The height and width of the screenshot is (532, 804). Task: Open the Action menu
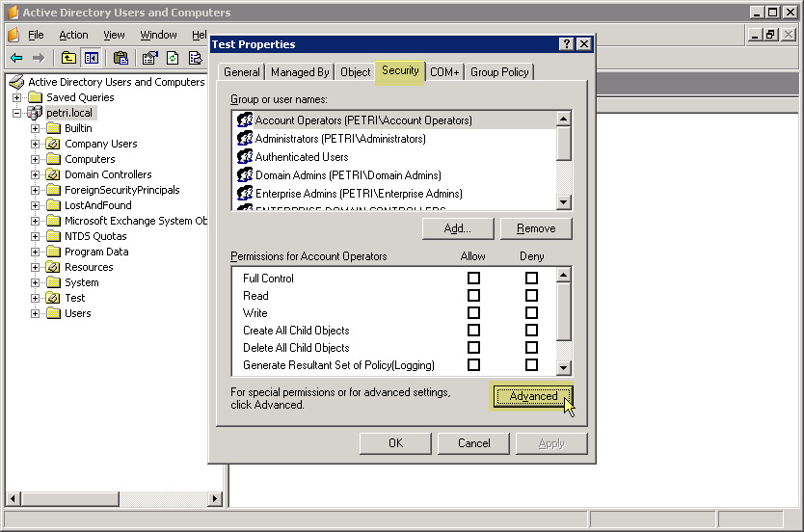pyautogui.click(x=73, y=35)
